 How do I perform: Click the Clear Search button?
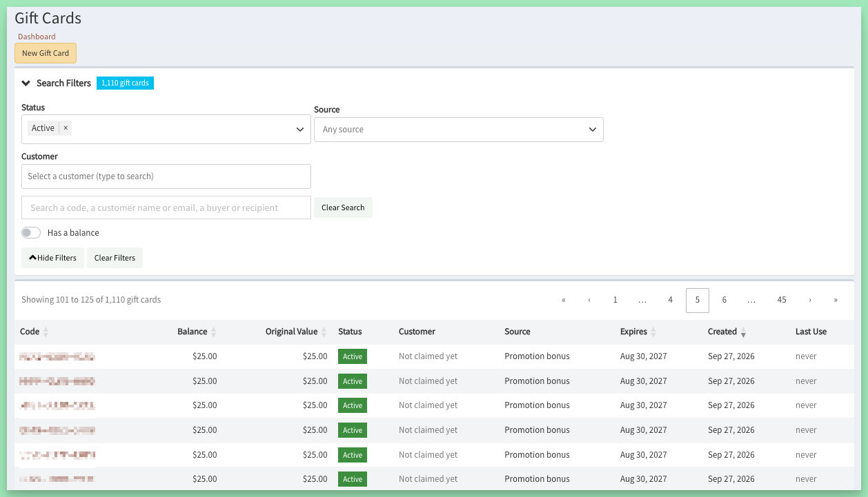[x=343, y=207]
